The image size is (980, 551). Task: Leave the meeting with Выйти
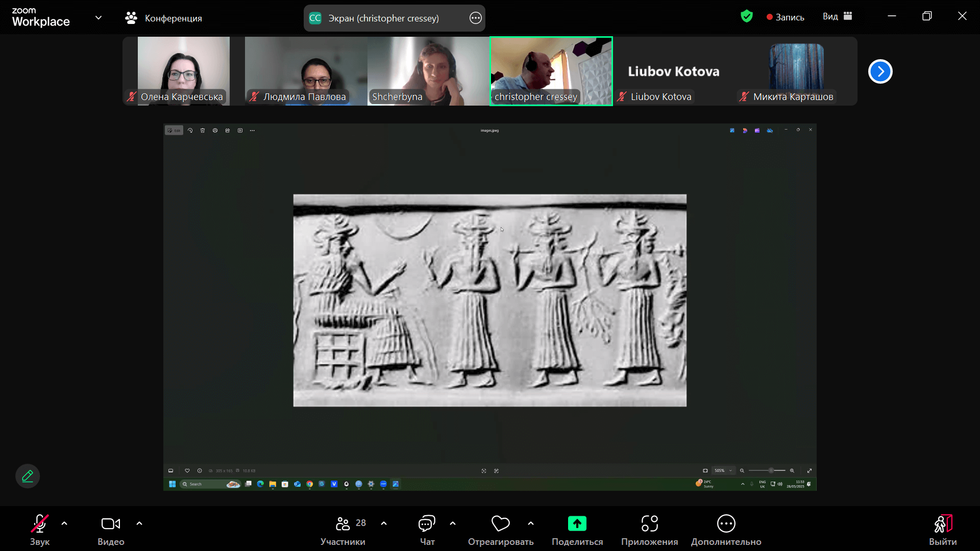coord(943,530)
